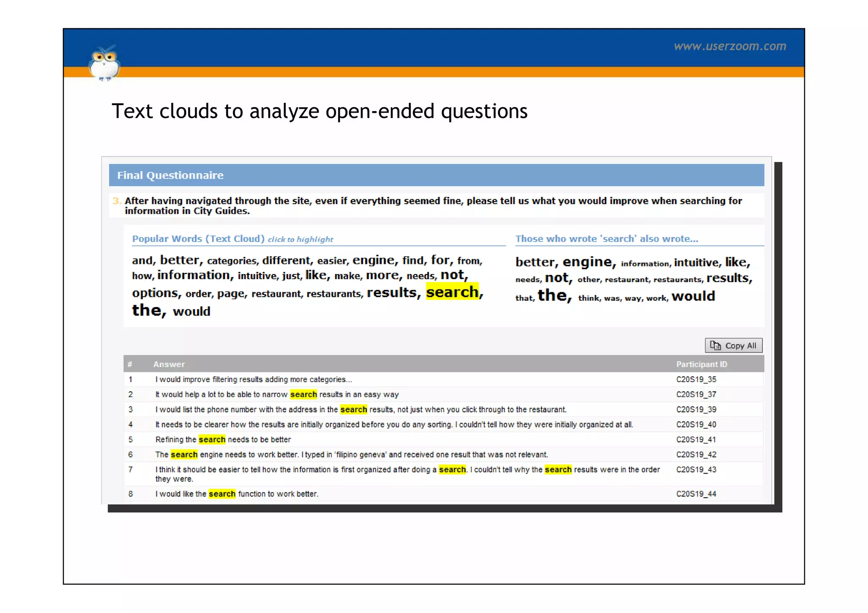Click the owl logo icon
This screenshot has height=613, width=868.
(x=104, y=64)
